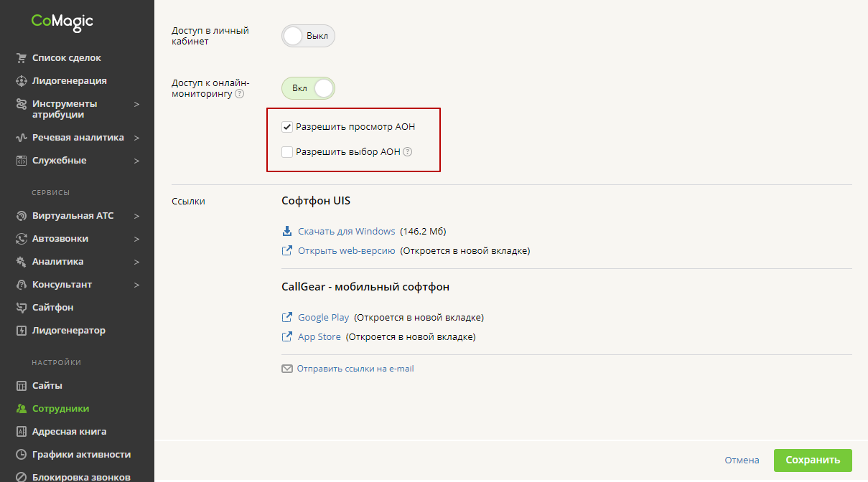Click the shopping cart icon beside Список сделок

(x=21, y=58)
